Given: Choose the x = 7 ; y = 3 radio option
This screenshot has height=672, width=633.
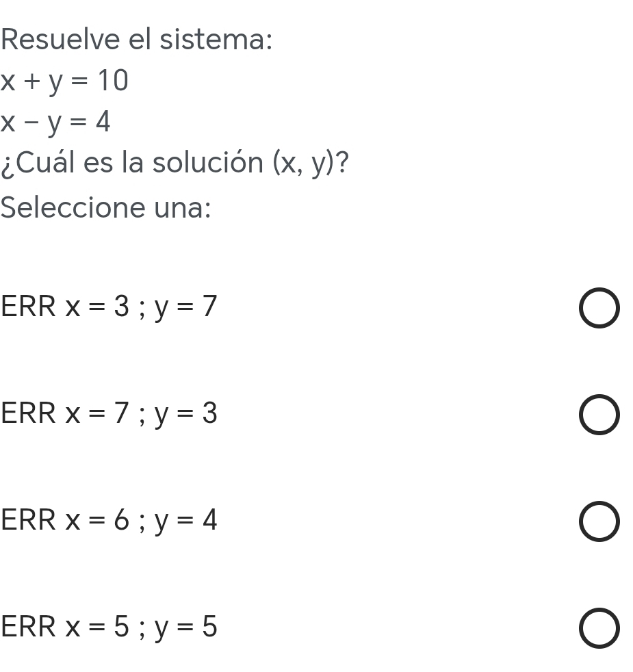Looking at the screenshot, I should (x=599, y=415).
